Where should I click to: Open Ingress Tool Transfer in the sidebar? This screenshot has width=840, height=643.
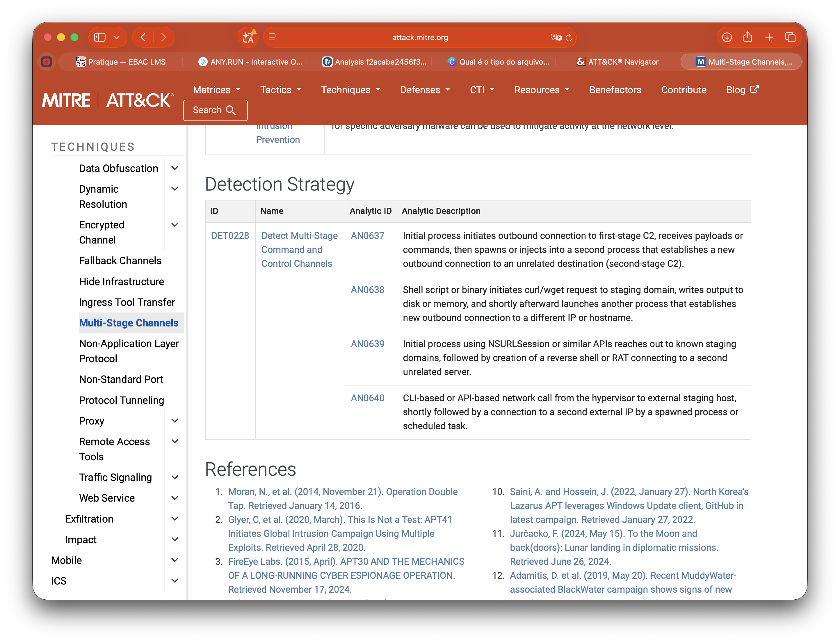pyautogui.click(x=127, y=302)
